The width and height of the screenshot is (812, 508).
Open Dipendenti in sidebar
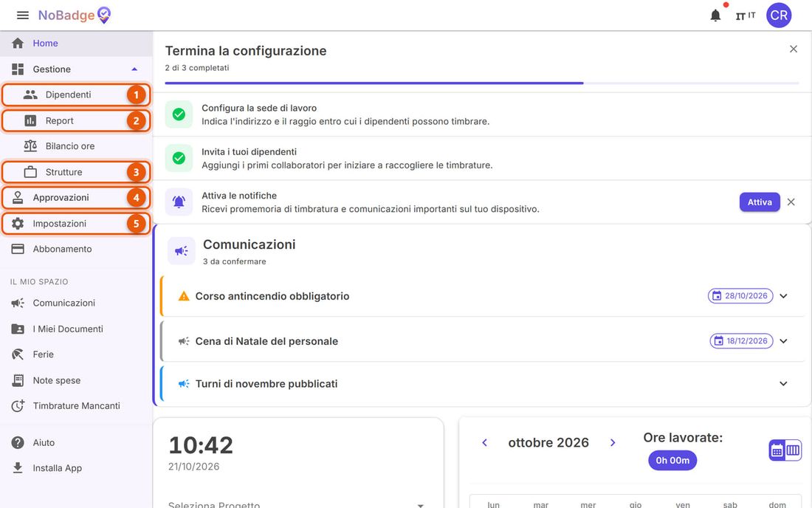tap(76, 95)
